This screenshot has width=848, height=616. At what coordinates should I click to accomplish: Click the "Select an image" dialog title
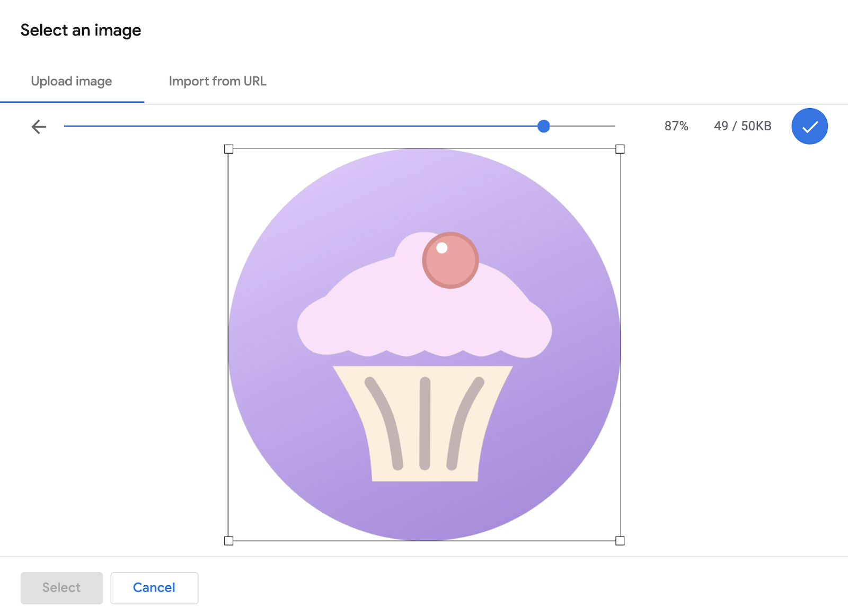[x=81, y=30]
